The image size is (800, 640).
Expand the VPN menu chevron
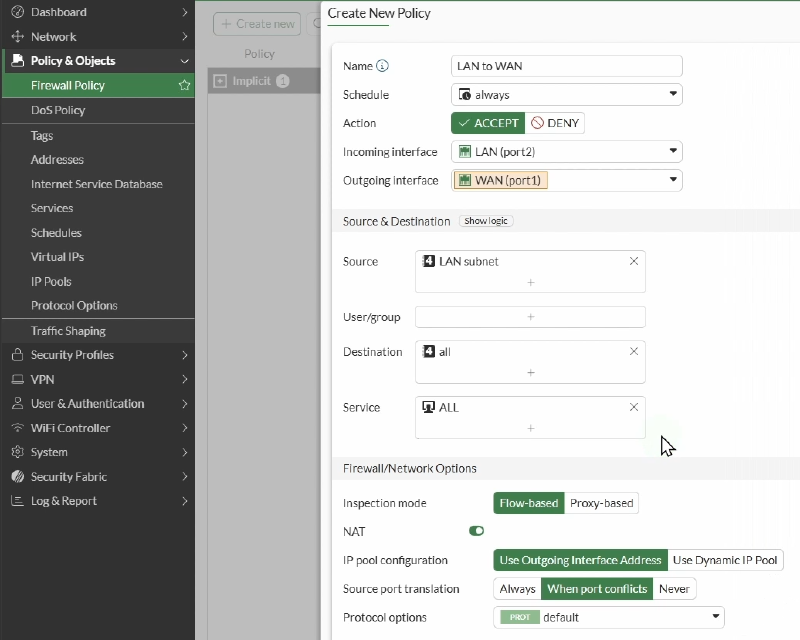click(185, 379)
